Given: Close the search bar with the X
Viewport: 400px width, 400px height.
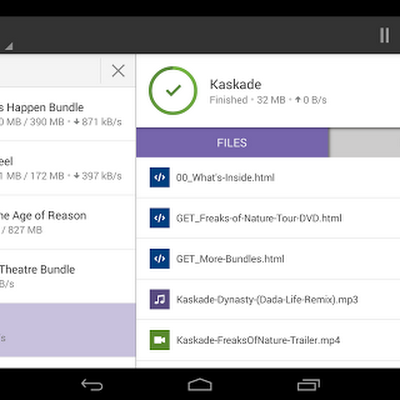Looking at the screenshot, I should (118, 71).
